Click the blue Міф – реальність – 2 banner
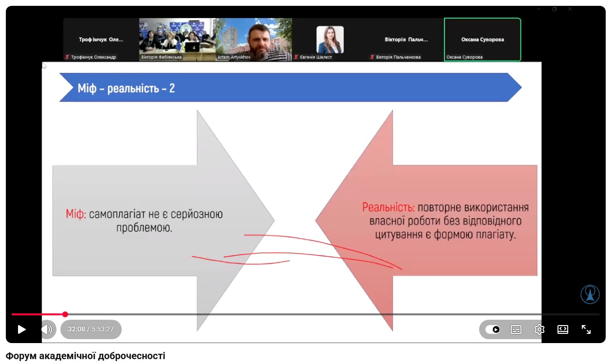This screenshot has width=613, height=364. click(x=290, y=88)
